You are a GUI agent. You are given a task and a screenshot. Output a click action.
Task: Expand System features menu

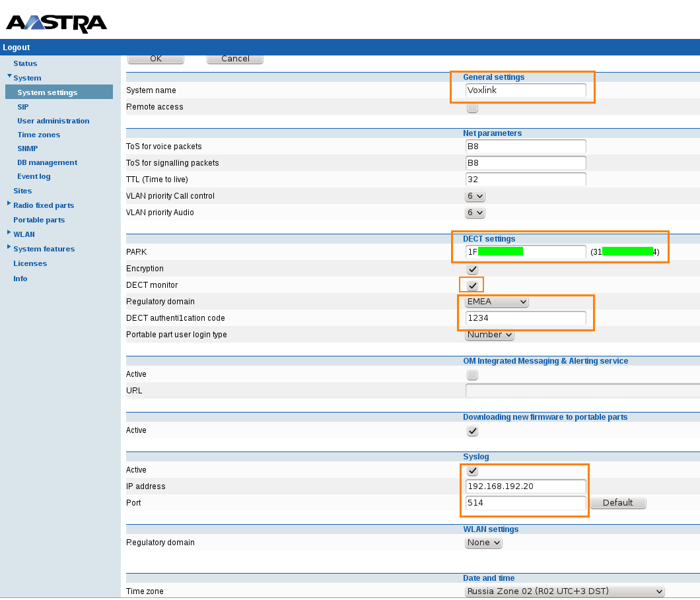(9, 247)
